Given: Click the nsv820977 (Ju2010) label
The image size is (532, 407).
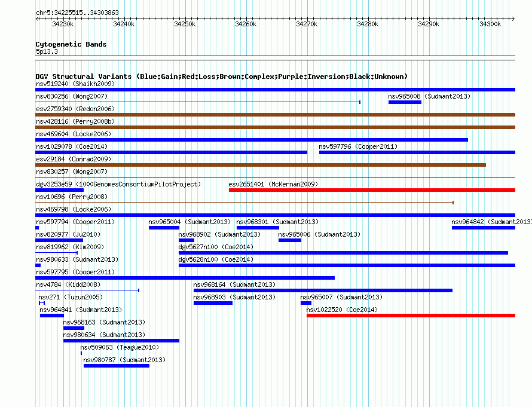Looking at the screenshot, I should (68, 234).
